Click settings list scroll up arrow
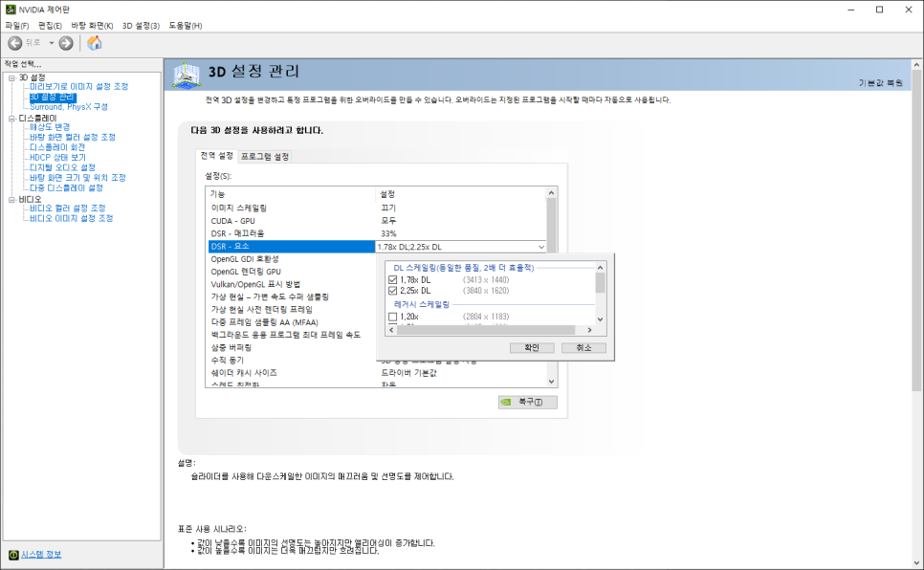 click(552, 193)
